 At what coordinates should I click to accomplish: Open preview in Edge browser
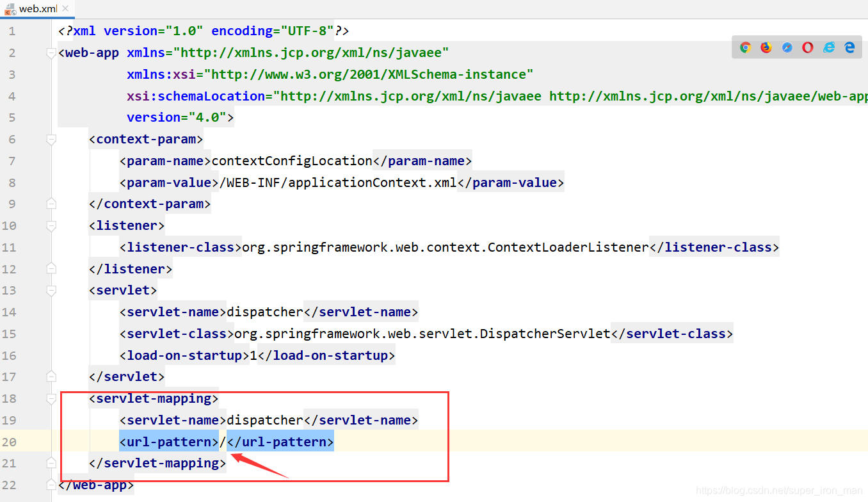[x=849, y=47]
